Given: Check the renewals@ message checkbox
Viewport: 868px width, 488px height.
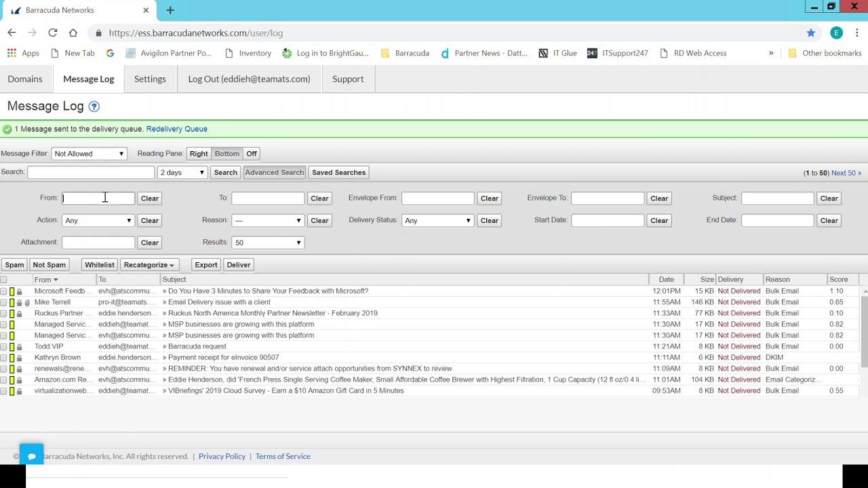Looking at the screenshot, I should (x=3, y=369).
